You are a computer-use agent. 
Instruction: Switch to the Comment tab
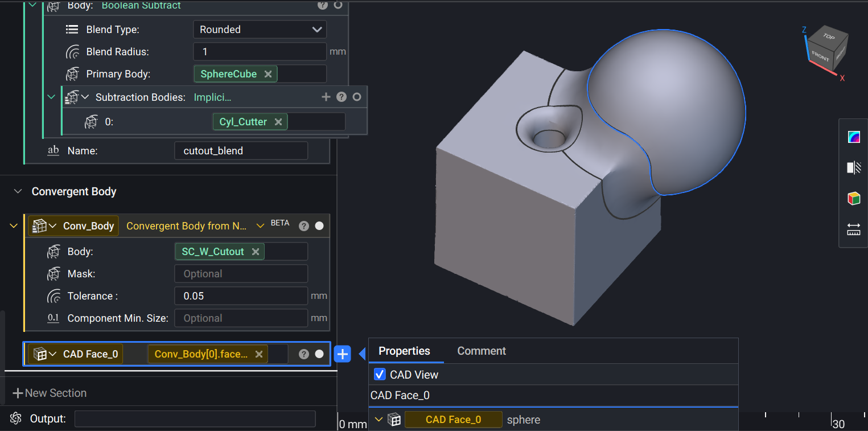(x=482, y=351)
